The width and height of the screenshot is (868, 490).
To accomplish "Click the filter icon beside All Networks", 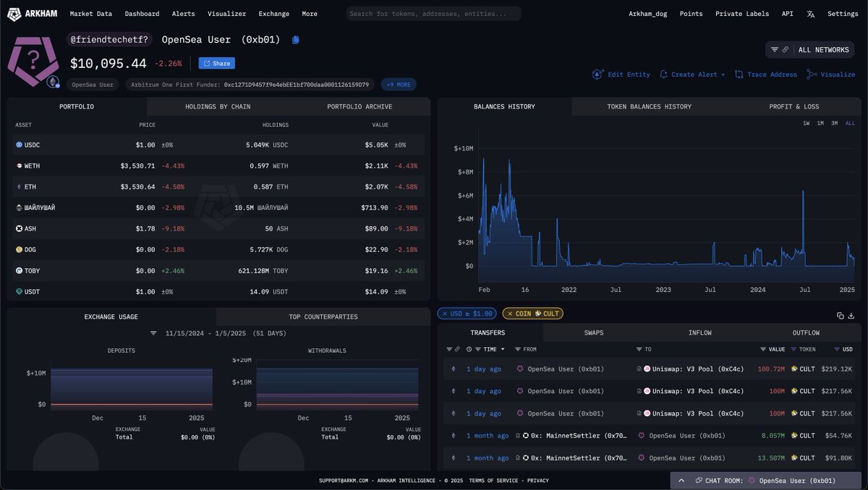I will click(775, 50).
